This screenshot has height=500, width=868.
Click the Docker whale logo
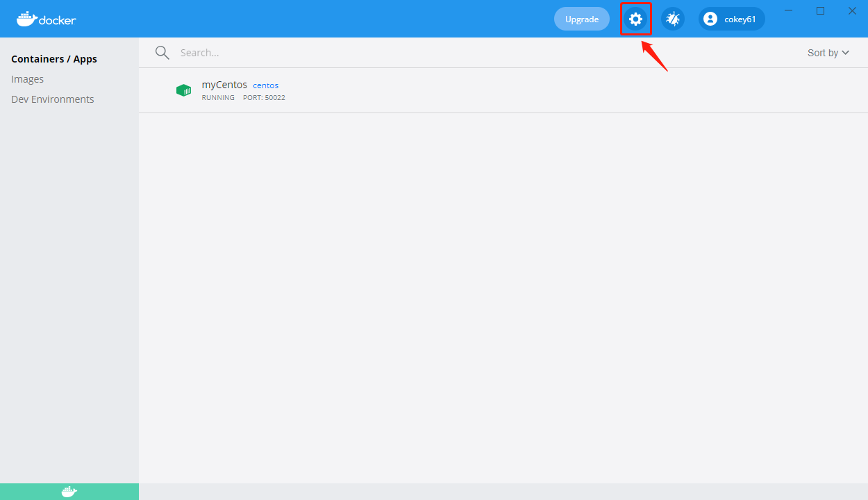pos(45,19)
